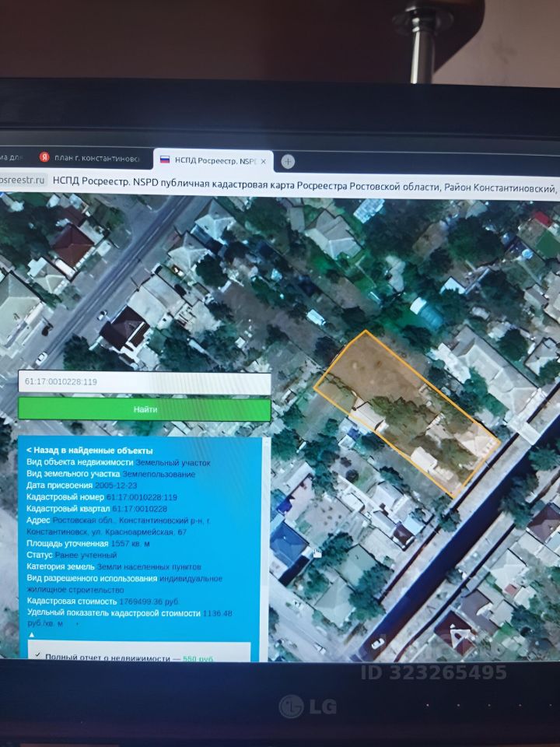Click the highlighted orange land parcel on map

pos(407,413)
